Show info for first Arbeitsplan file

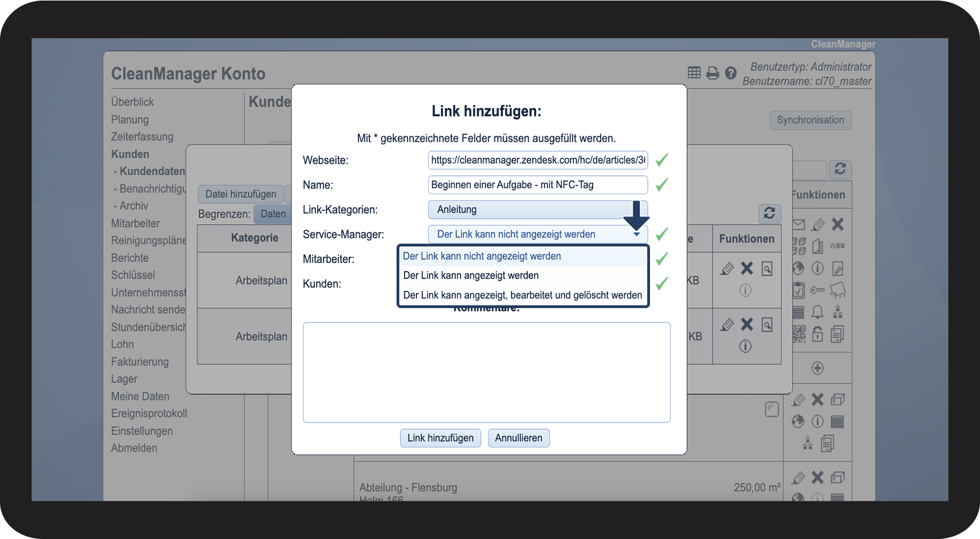(745, 290)
